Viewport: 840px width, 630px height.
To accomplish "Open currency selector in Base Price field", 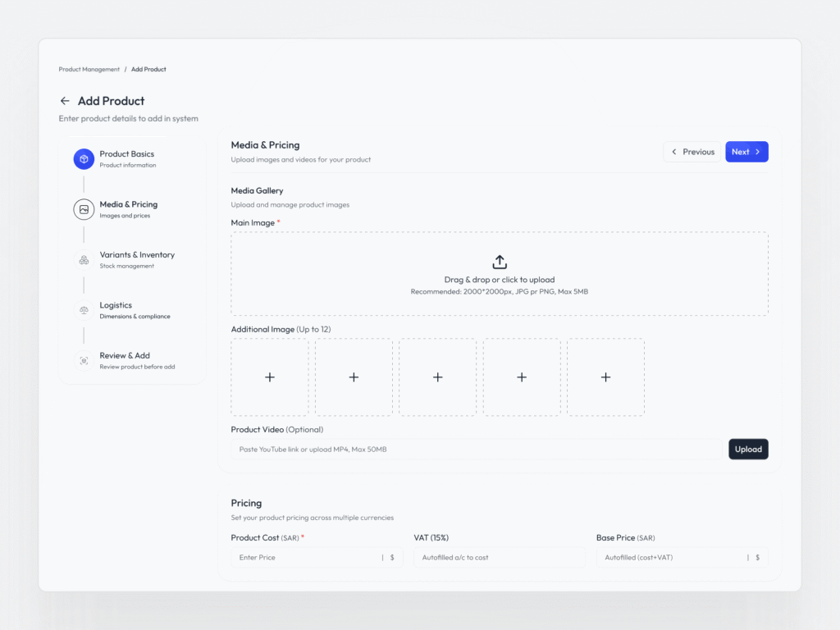I will pyautogui.click(x=757, y=558).
